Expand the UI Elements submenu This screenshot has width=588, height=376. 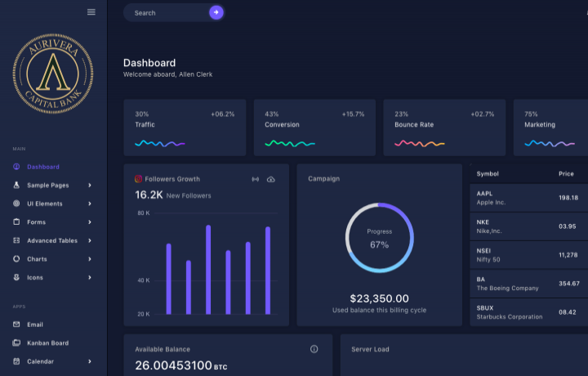click(90, 204)
